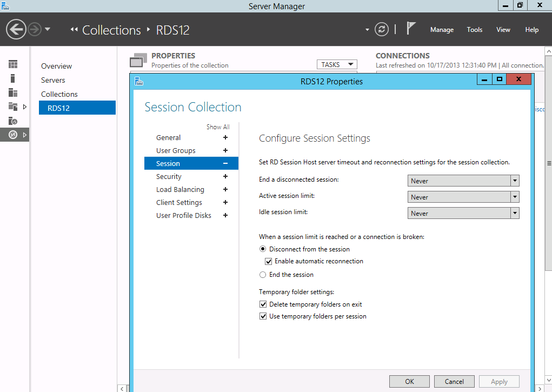This screenshot has height=392, width=552.
Task: Click Show All in the Session Collection list
Action: 218,127
